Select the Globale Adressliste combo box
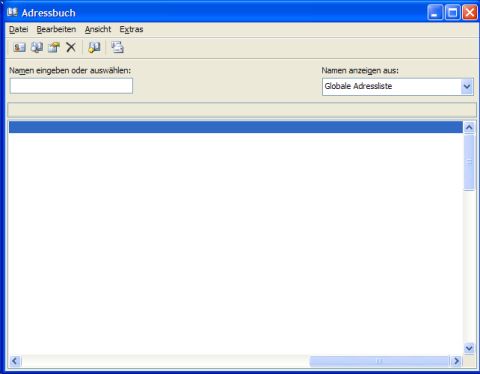This screenshot has height=374, width=480. click(x=398, y=87)
